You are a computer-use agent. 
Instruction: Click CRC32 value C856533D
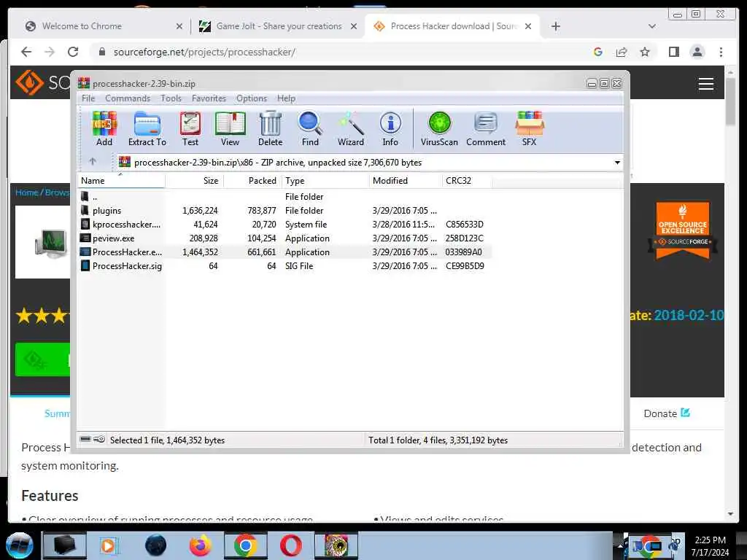pyautogui.click(x=465, y=225)
